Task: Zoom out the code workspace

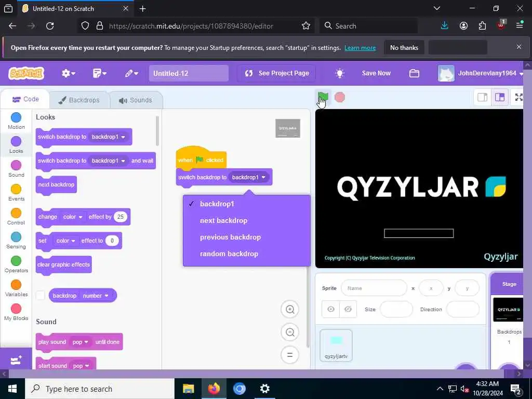Action: [290, 332]
